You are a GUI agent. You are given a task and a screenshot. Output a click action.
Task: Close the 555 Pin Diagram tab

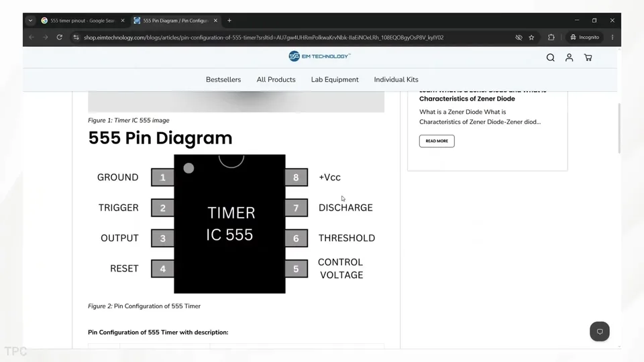tap(215, 21)
